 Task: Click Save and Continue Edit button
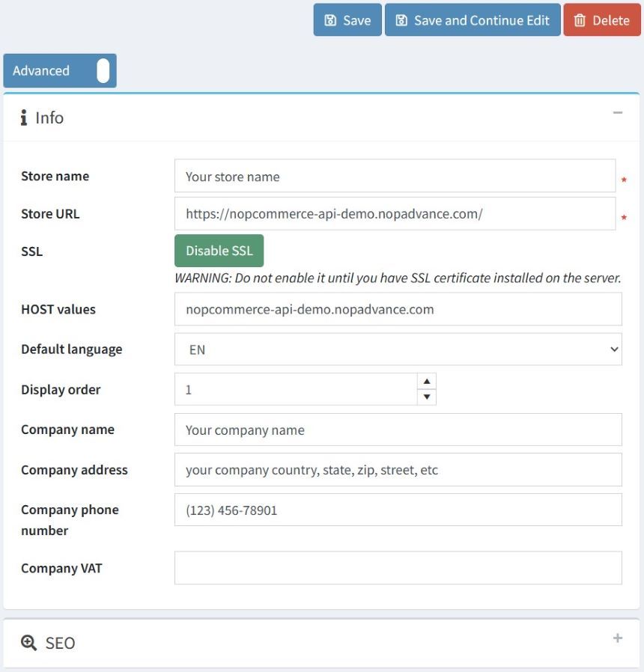coord(473,19)
